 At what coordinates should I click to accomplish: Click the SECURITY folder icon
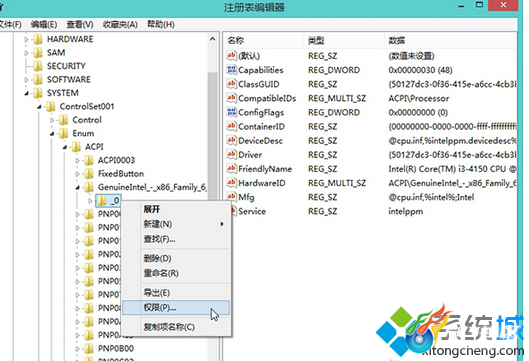pyautogui.click(x=38, y=66)
